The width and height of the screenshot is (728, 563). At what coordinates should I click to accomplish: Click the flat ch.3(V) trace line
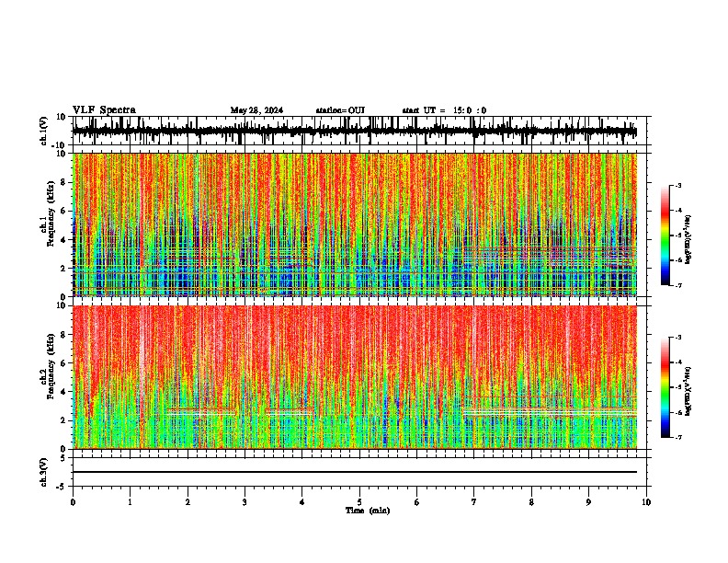point(354,472)
